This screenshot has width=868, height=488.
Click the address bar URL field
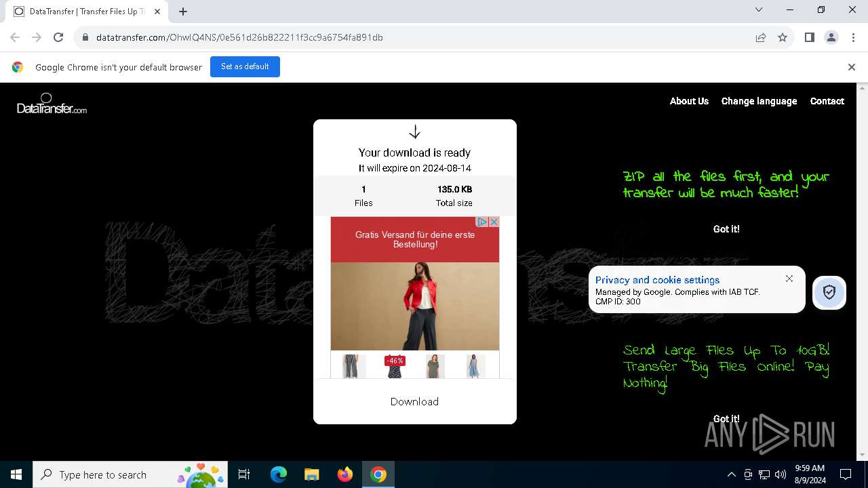(414, 37)
